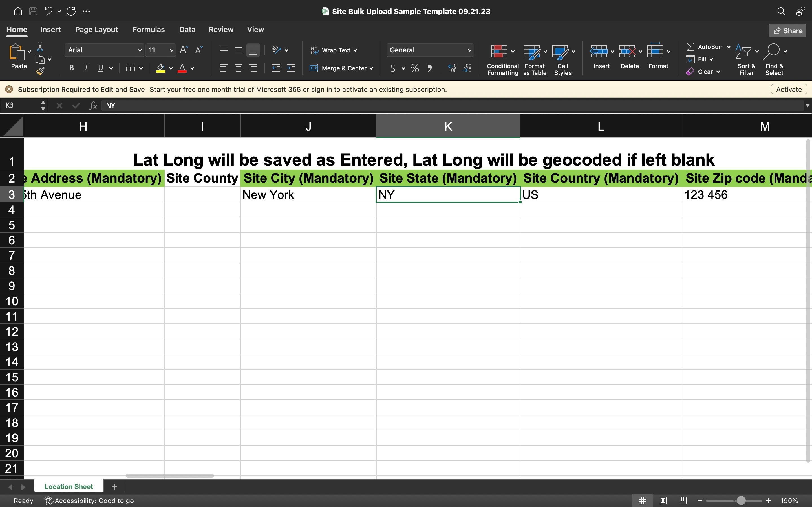Switch to Page Layout view in status bar
The height and width of the screenshot is (507, 812).
(662, 500)
